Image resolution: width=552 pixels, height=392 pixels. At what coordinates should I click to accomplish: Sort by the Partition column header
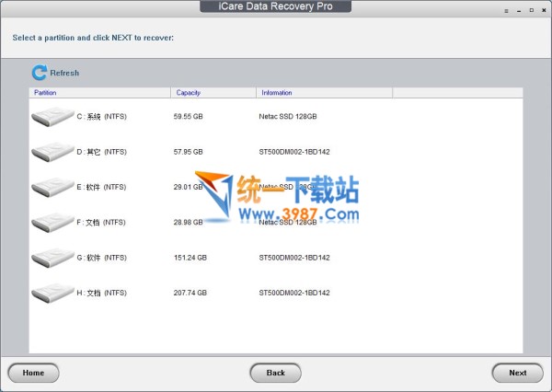click(99, 93)
